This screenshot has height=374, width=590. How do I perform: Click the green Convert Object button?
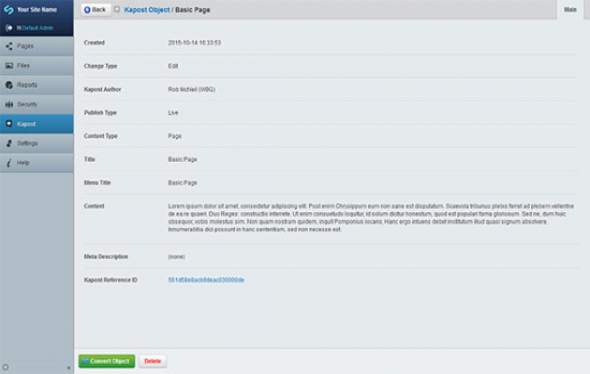click(x=106, y=361)
